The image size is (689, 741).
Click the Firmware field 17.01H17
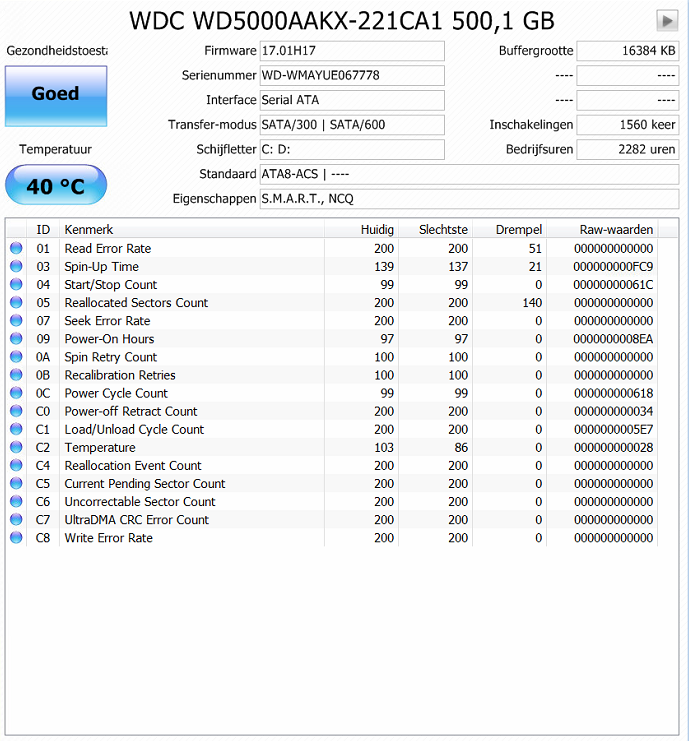[x=352, y=51]
